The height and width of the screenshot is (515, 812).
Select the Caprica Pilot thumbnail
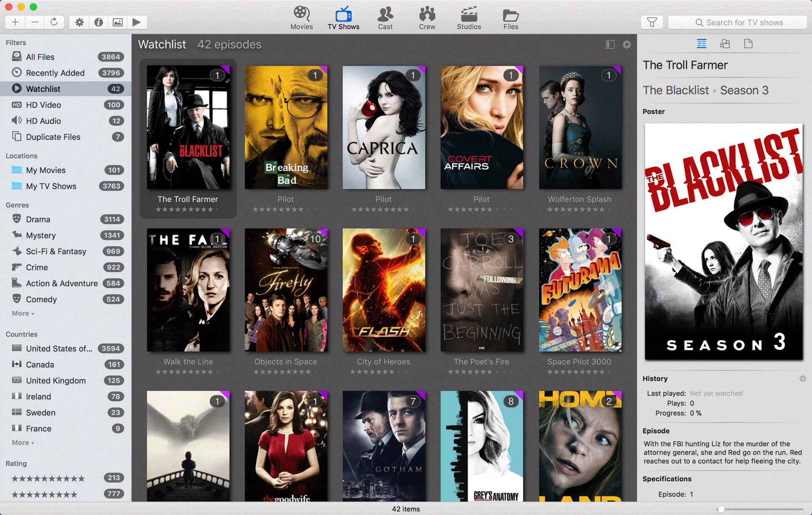pos(384,127)
